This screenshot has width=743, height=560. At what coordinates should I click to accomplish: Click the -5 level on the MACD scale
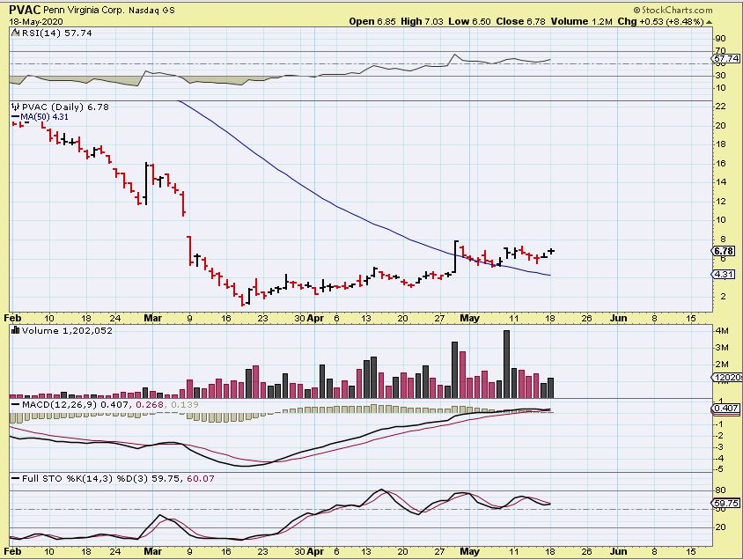(720, 469)
